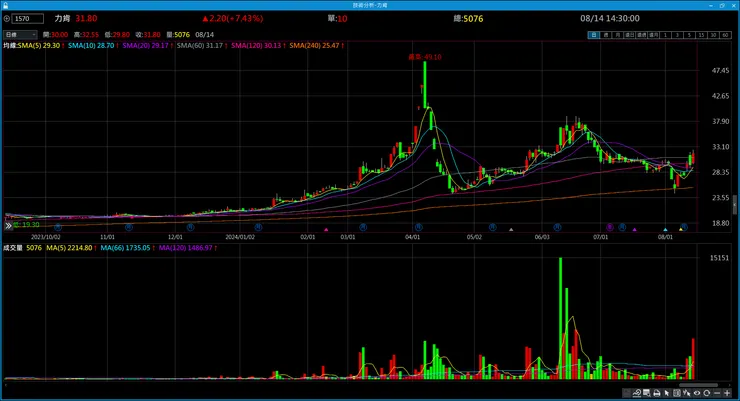Zoom in the chart with plus icon
Image resolution: width=740 pixels, height=401 pixels.
727,393
